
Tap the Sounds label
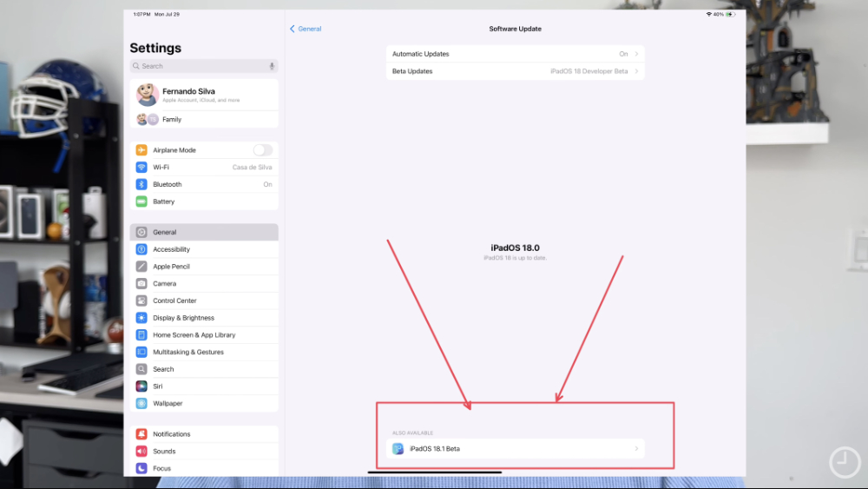[164, 452]
